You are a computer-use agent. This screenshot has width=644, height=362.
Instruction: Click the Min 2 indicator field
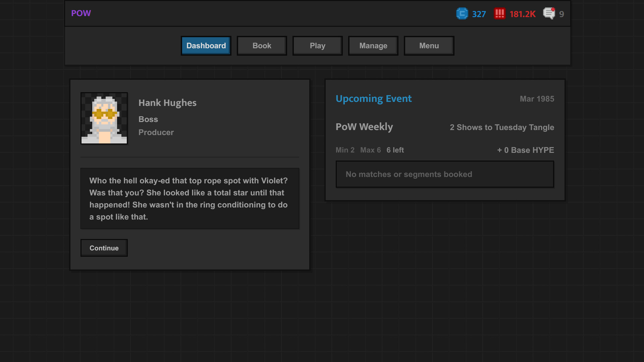pos(344,150)
